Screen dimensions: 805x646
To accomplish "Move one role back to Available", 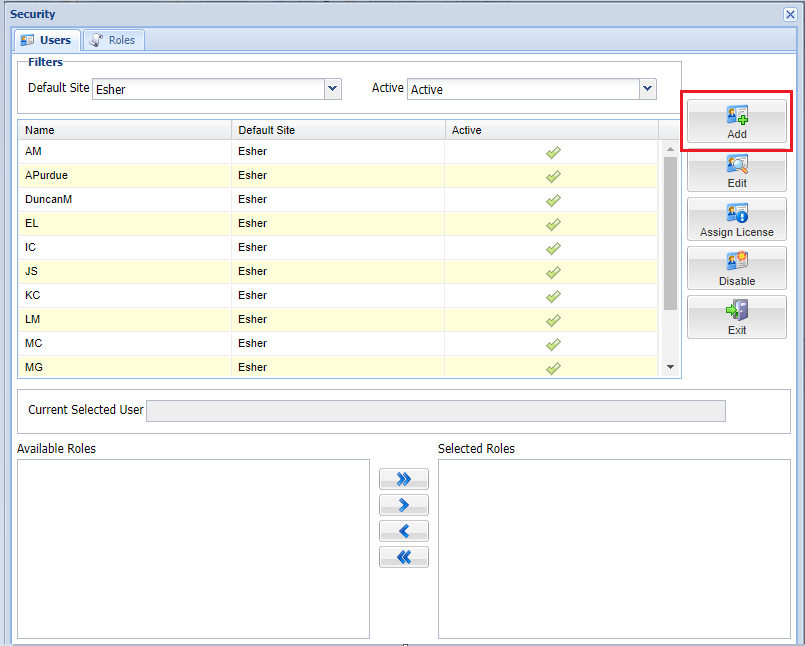I will (x=404, y=531).
